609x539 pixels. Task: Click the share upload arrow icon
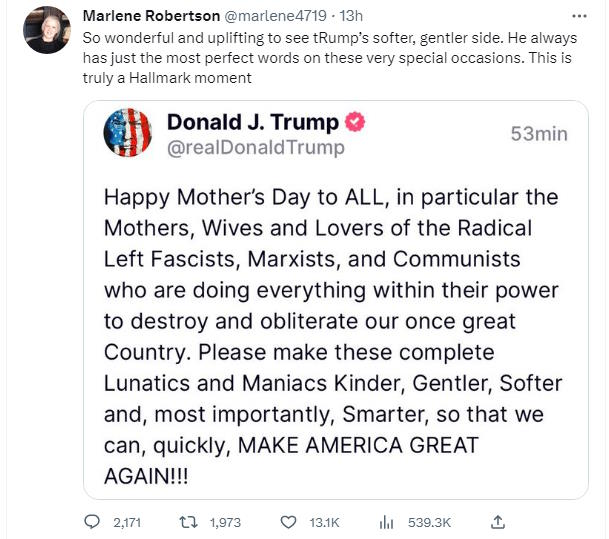pos(497,521)
